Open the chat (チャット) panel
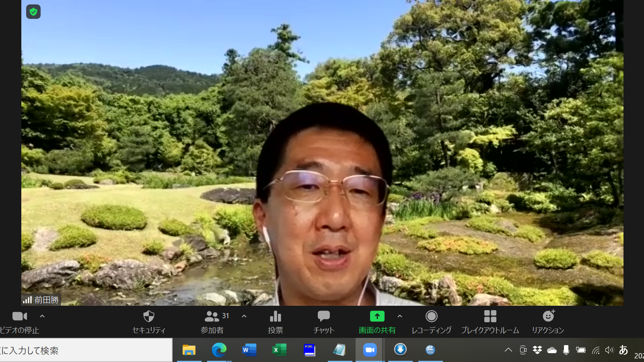Image resolution: width=644 pixels, height=362 pixels. [324, 321]
